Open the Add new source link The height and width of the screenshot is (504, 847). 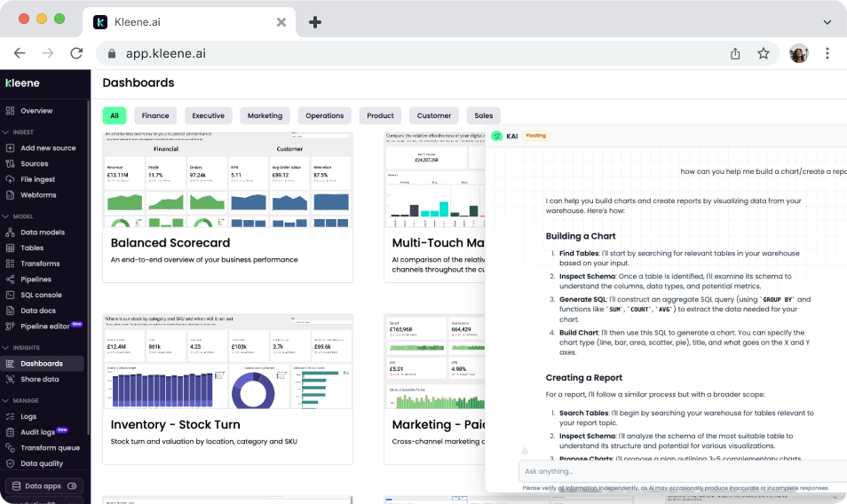tap(48, 148)
